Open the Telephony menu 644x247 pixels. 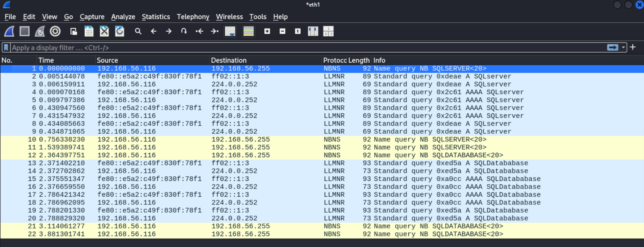click(x=193, y=17)
